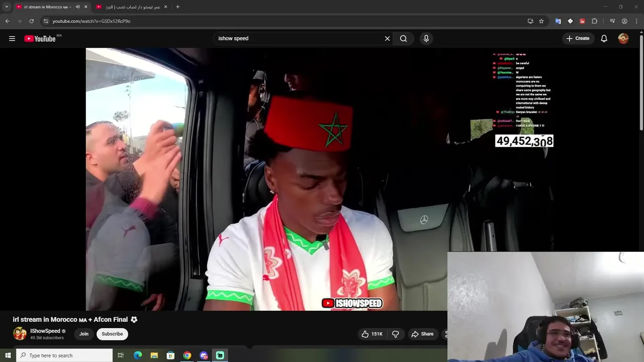The height and width of the screenshot is (362, 644).
Task: Open the purple Discord-like taskbar icon
Action: 204,355
